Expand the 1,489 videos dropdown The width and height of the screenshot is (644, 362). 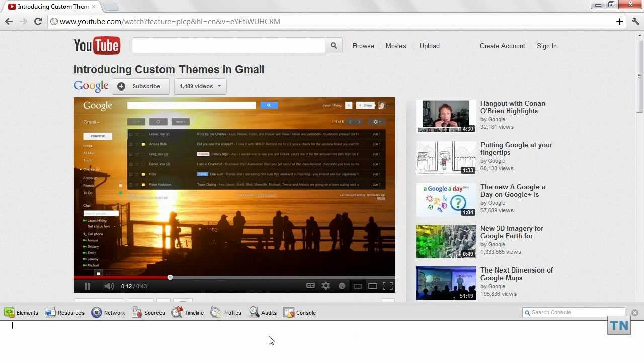(200, 86)
